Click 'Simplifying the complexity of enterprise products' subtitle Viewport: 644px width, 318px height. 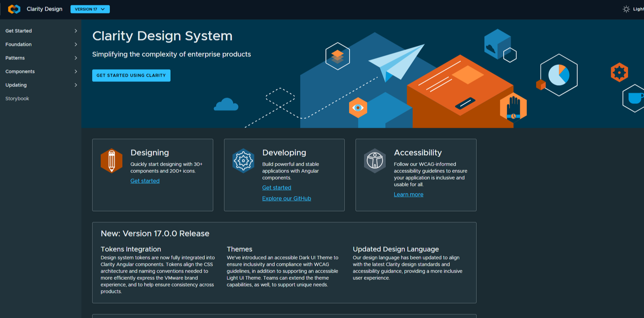coord(171,54)
